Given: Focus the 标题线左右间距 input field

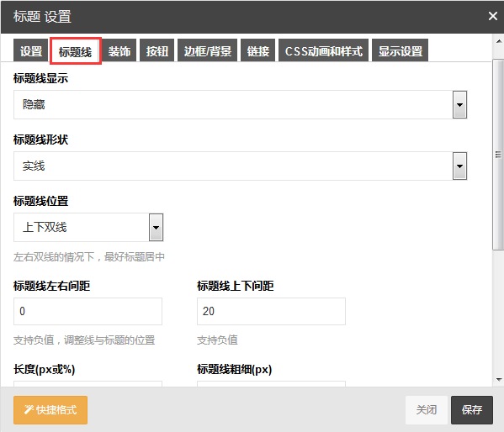Looking at the screenshot, I should click(88, 311).
